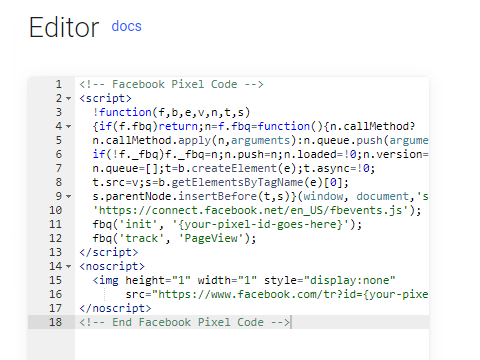Click the function keyword on line 3

(125, 112)
